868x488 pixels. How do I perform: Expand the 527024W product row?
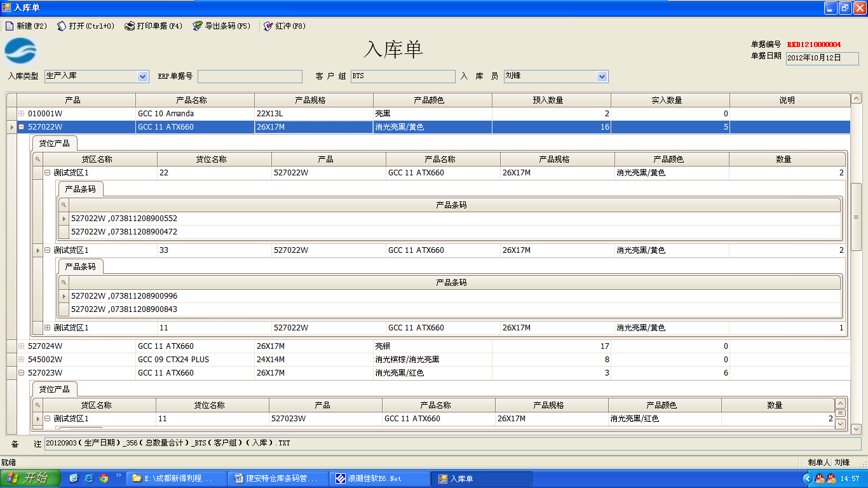tap(22, 346)
